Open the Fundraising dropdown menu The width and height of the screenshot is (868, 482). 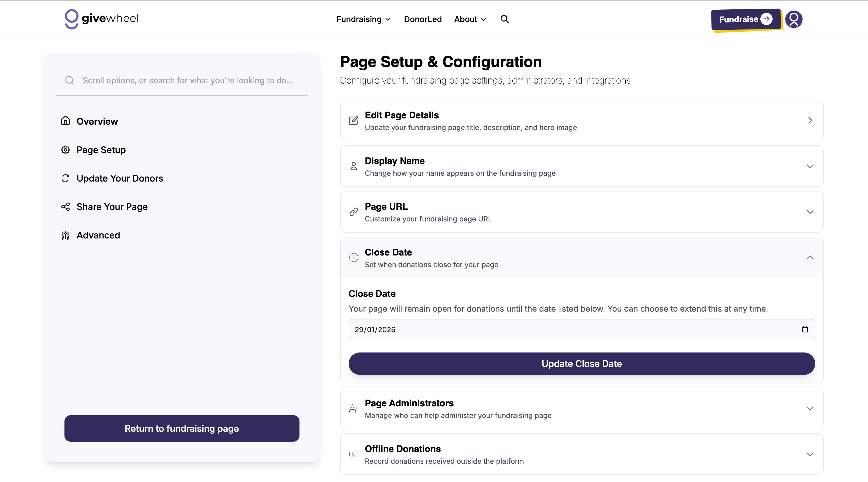tap(363, 19)
